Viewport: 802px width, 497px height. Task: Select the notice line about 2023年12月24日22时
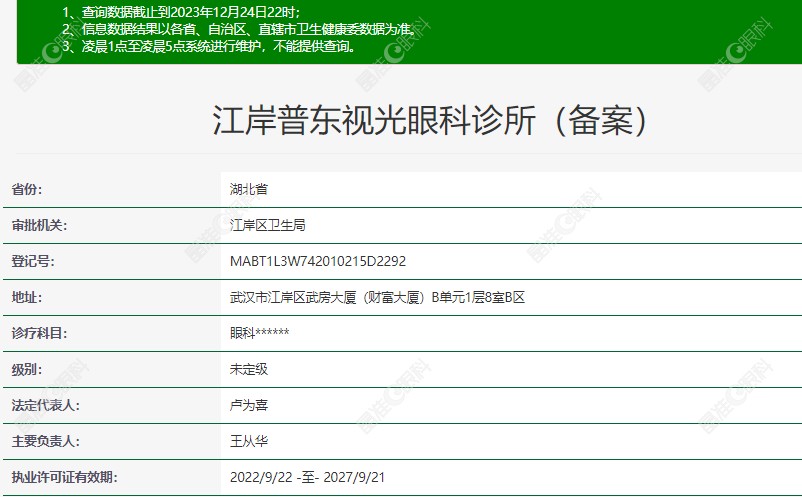182,12
